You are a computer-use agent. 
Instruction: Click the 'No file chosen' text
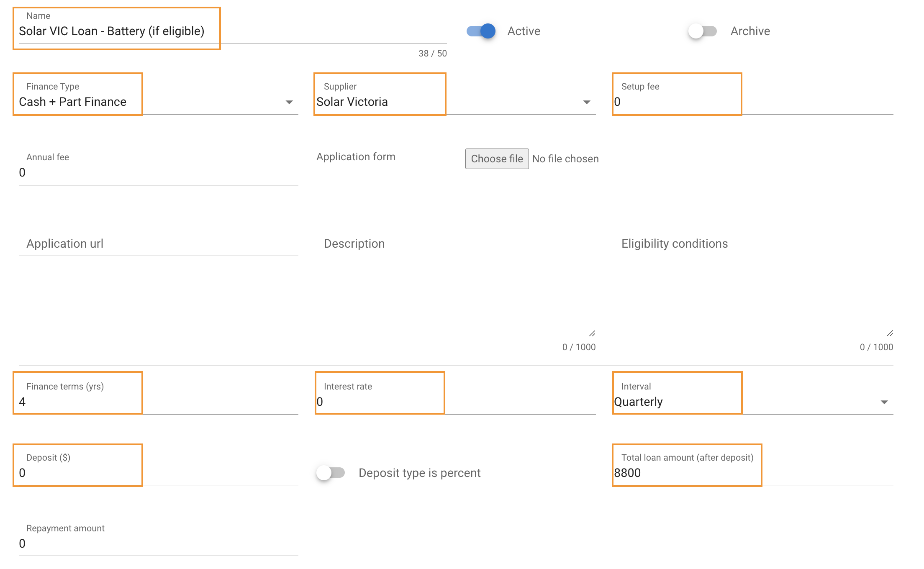[565, 159]
